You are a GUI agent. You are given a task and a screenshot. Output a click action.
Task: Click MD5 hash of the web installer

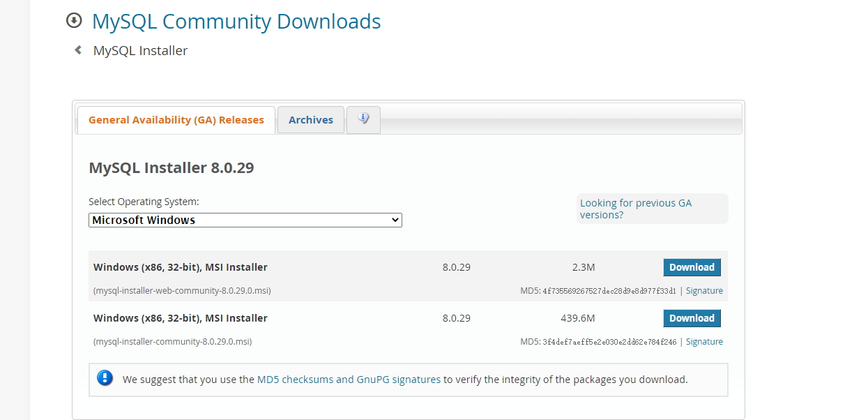[x=609, y=291]
